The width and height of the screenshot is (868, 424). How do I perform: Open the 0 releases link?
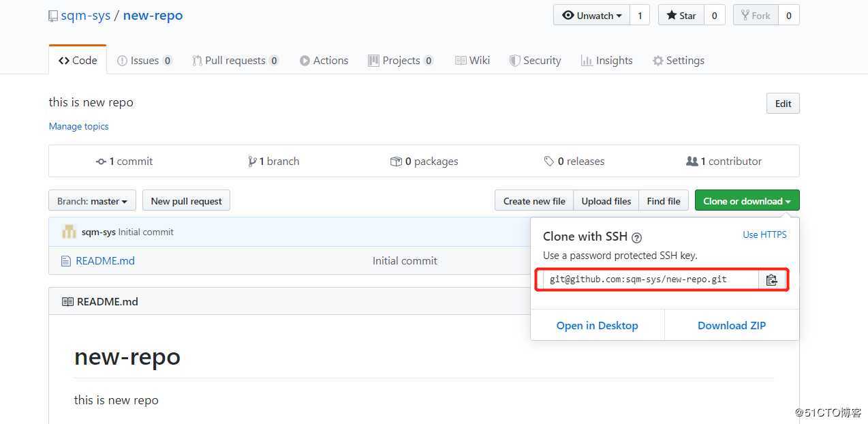[x=574, y=162]
